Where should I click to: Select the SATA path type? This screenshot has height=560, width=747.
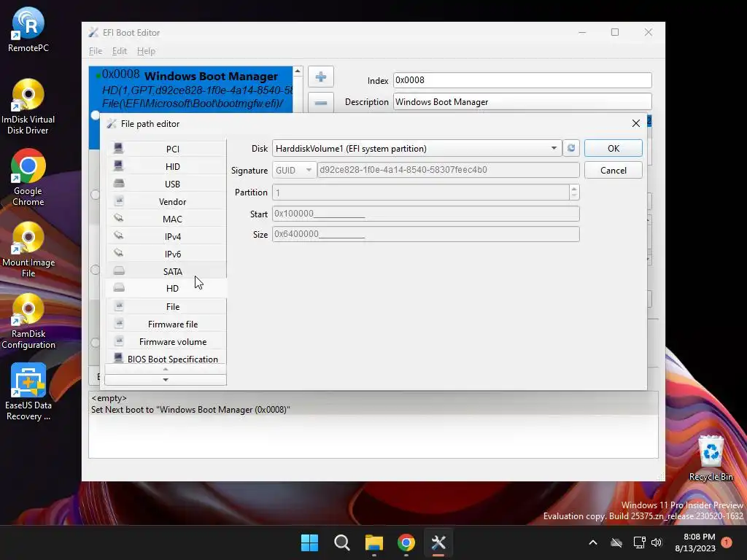pos(166,271)
